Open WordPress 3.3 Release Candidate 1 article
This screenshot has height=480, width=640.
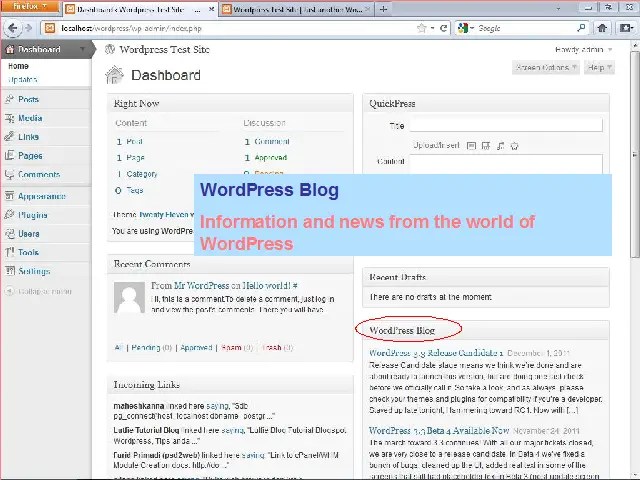pyautogui.click(x=436, y=353)
